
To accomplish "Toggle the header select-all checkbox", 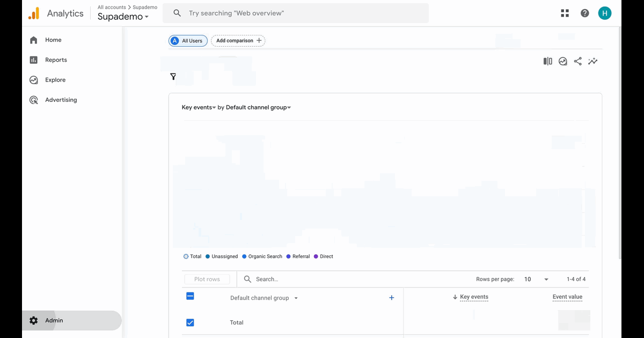I will pos(190,296).
